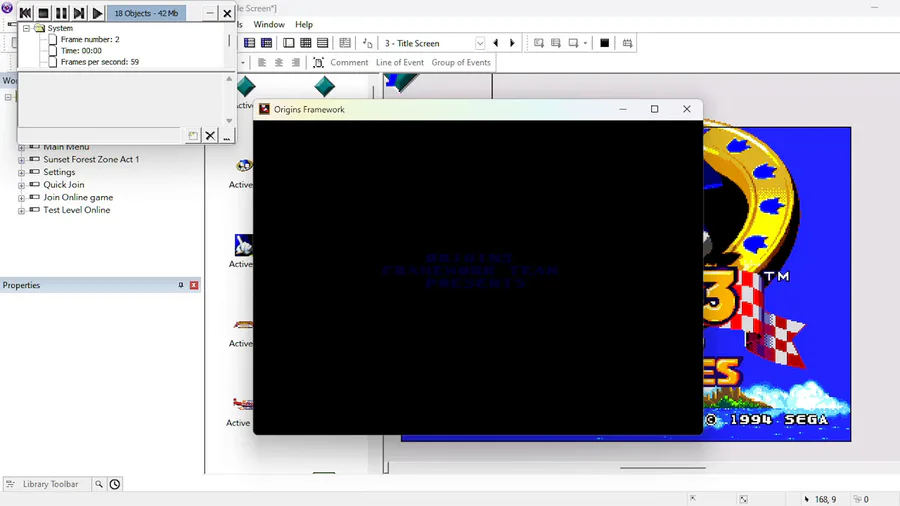Click the Line of Event button
The height and width of the screenshot is (506, 900).
pyautogui.click(x=399, y=63)
